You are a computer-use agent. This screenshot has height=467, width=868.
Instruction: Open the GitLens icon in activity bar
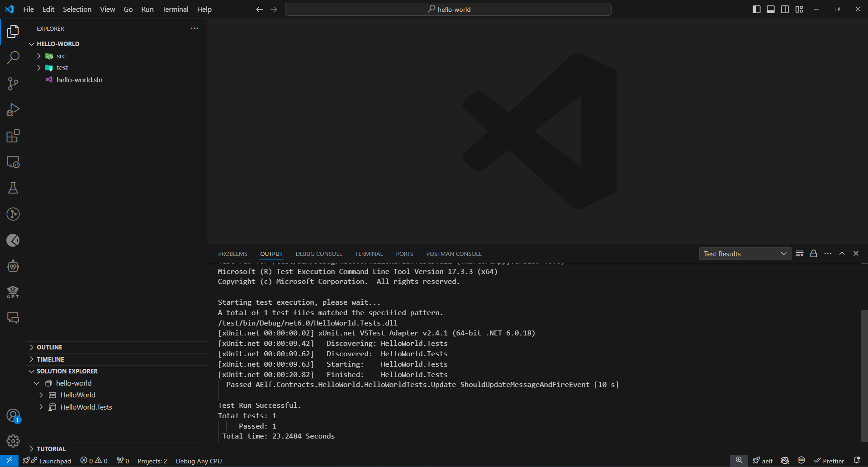pos(13,214)
